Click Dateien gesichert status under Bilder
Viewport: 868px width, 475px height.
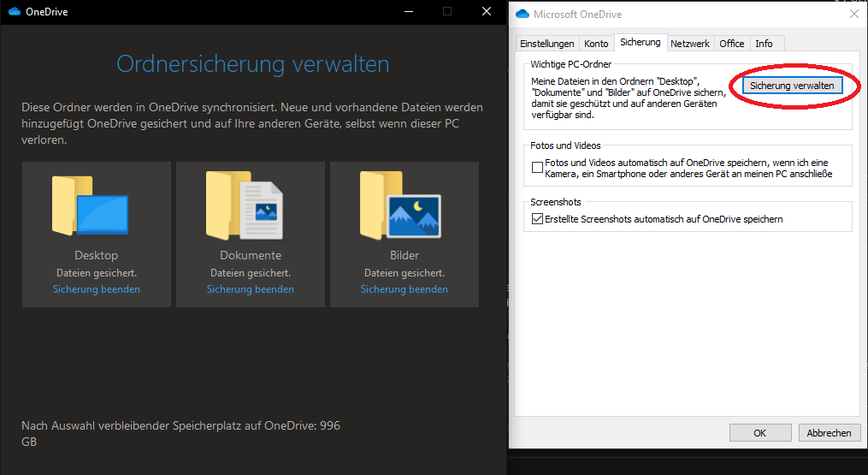point(404,273)
